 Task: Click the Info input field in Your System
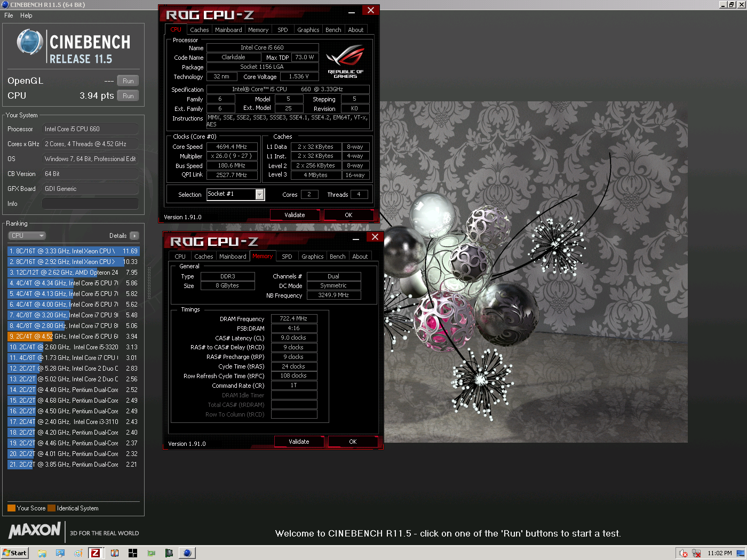[x=90, y=204]
